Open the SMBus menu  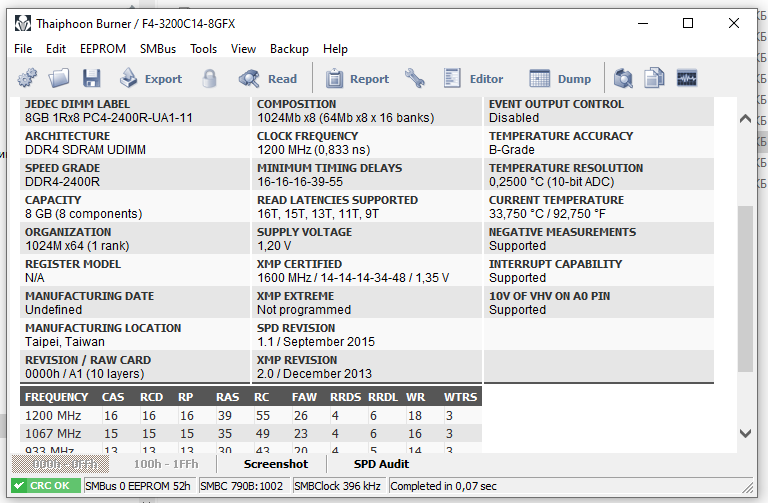tap(158, 49)
